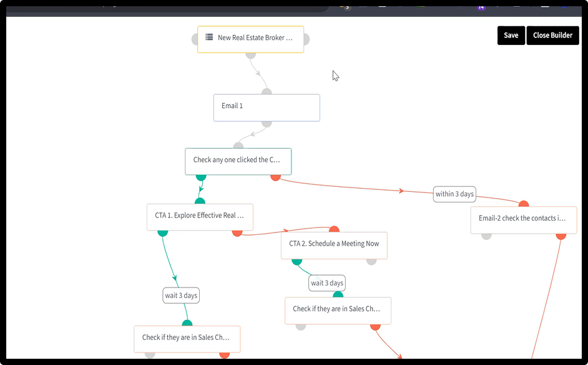Image resolution: width=588 pixels, height=365 pixels.
Task: Click the green top connector of the CTA 1 node
Action: (x=200, y=201)
